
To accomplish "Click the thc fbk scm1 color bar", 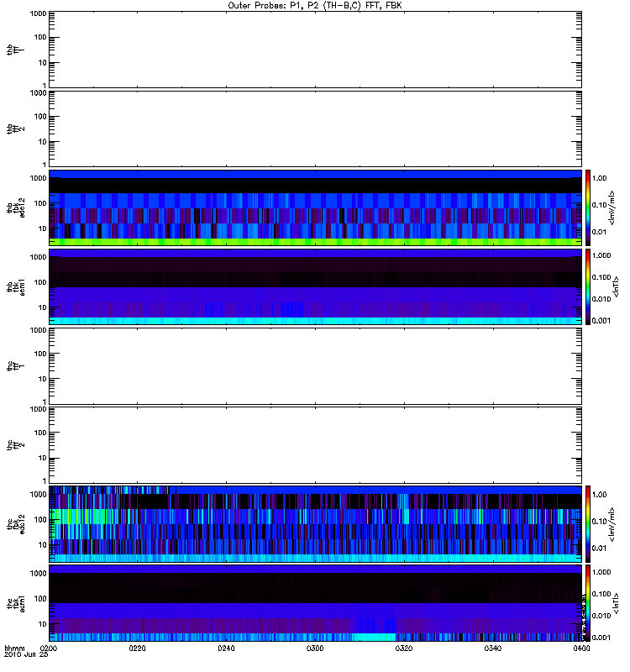I will 588,603.
